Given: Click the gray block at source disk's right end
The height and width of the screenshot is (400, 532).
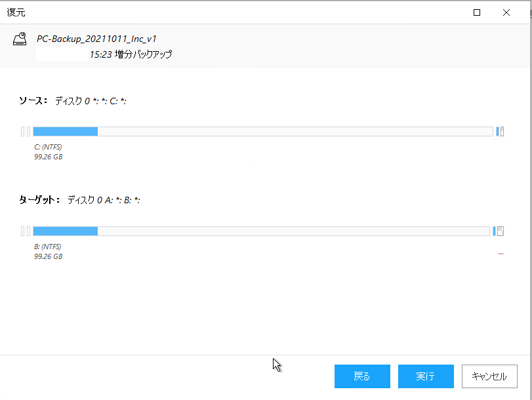Looking at the screenshot, I should coord(502,132).
